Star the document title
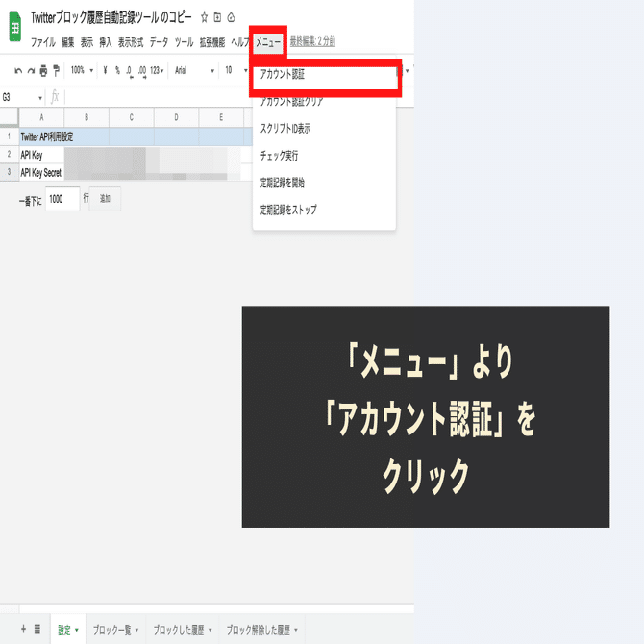The height and width of the screenshot is (644, 644). click(x=204, y=17)
